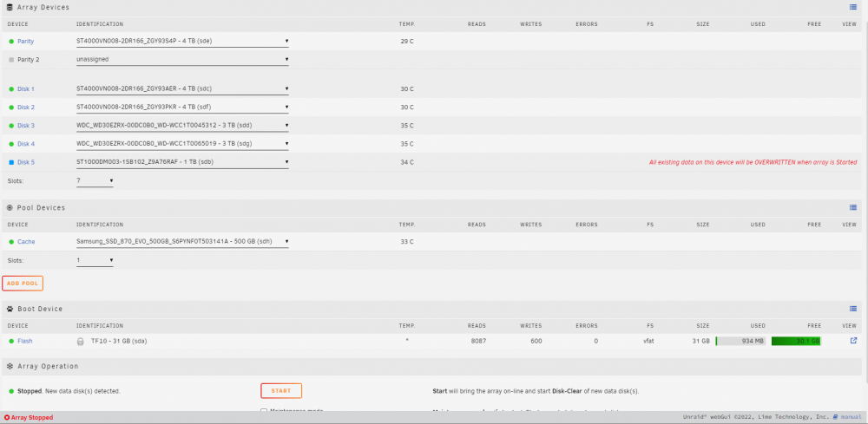
Task: Click the Array Stopped status bar text
Action: tap(32, 418)
